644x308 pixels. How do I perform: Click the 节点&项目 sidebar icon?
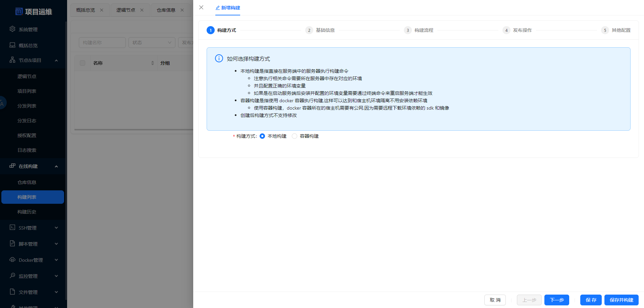pyautogui.click(x=12, y=60)
